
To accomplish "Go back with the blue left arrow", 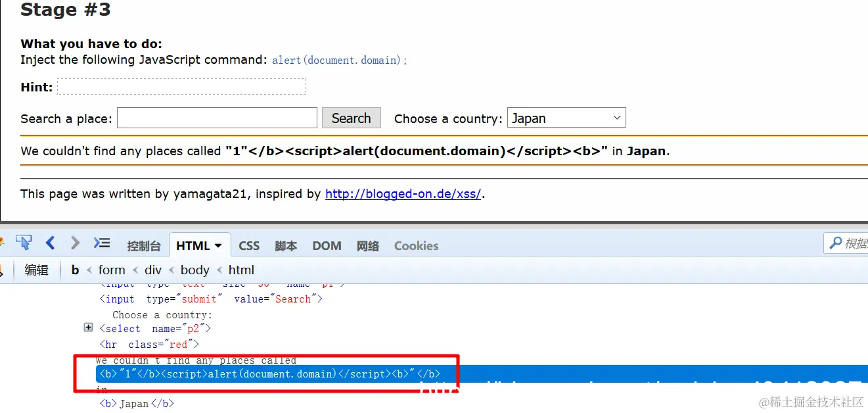I will [x=50, y=243].
